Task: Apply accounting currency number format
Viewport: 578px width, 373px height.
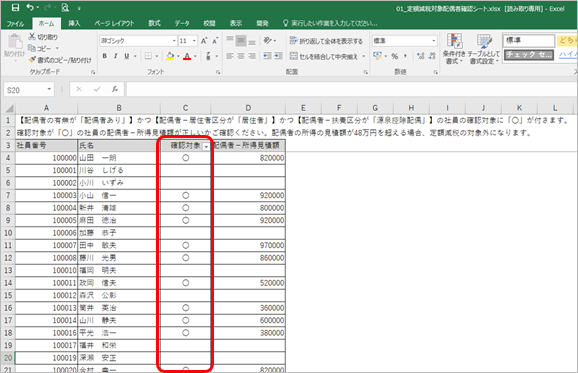Action: [x=377, y=56]
